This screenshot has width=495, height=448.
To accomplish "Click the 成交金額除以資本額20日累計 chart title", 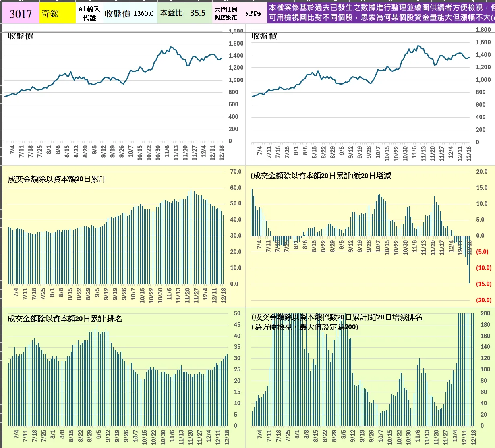I will pos(57,179).
